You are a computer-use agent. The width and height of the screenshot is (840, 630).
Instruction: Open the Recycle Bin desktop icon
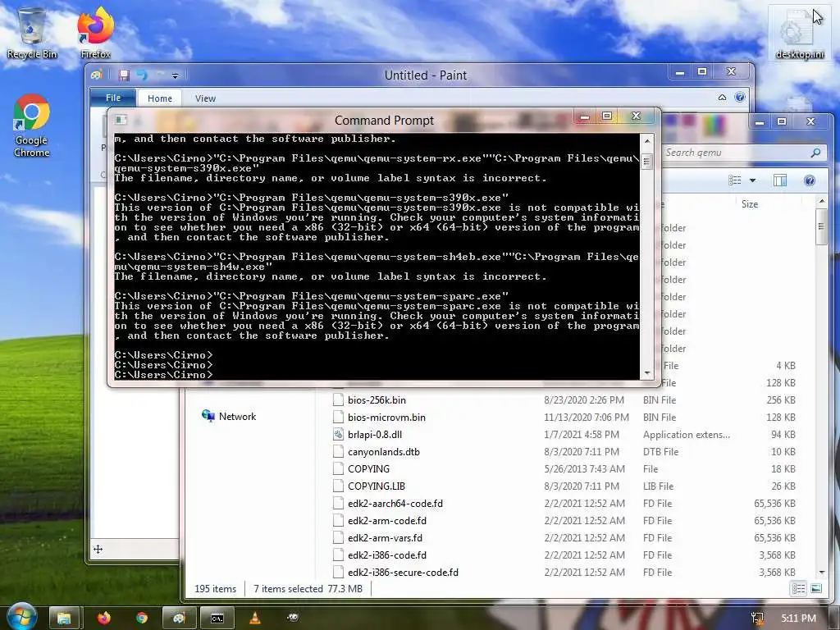pyautogui.click(x=32, y=33)
